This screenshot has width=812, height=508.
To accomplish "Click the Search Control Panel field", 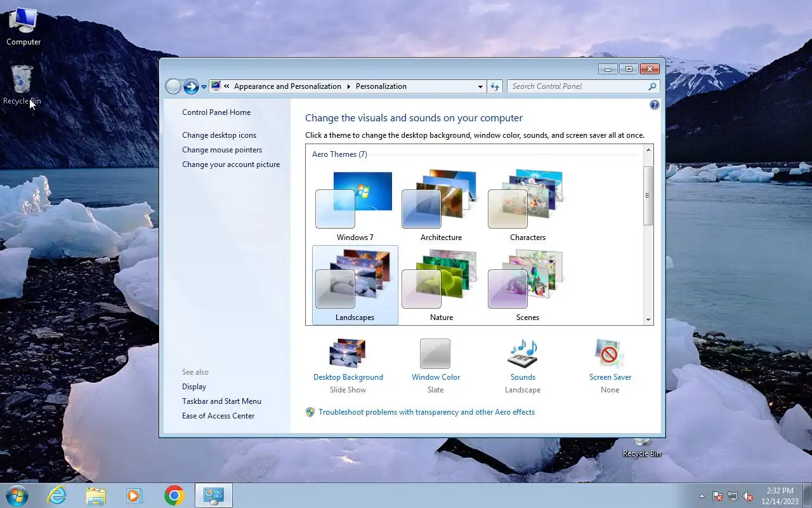I will (583, 86).
